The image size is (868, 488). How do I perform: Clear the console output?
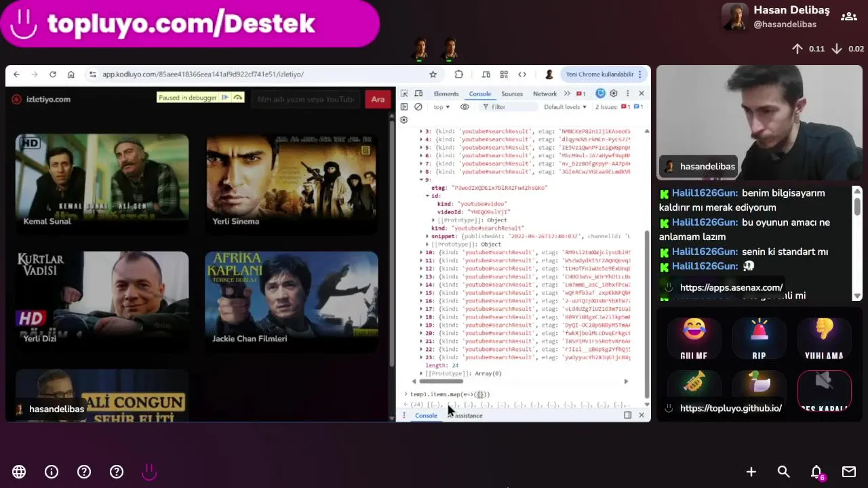(418, 107)
